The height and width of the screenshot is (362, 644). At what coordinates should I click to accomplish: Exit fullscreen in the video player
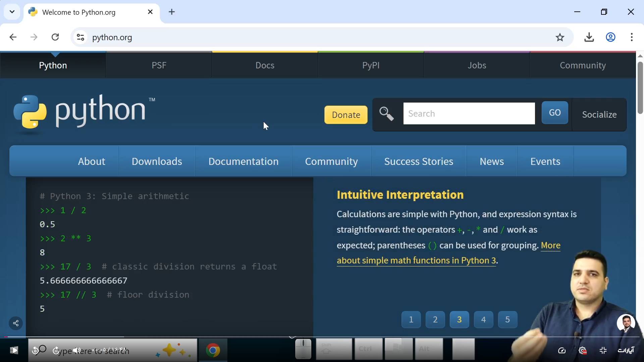click(x=603, y=351)
